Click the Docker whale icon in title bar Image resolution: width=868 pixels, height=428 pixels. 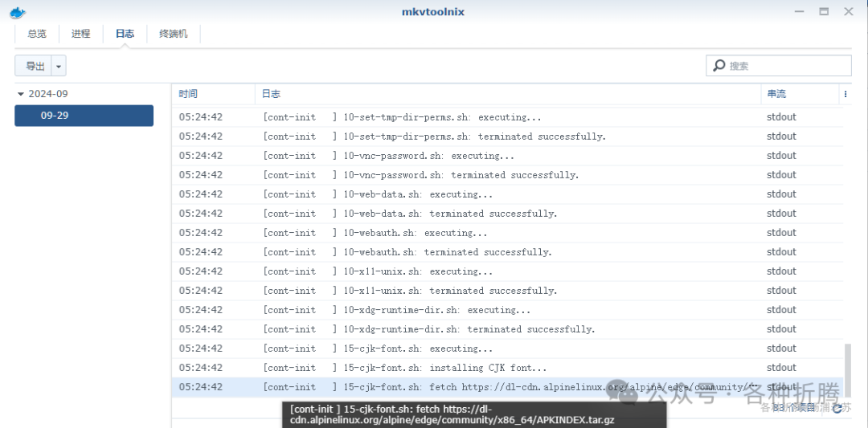point(17,12)
